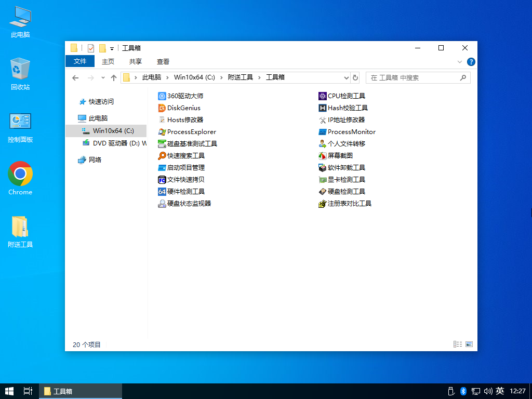Click the 在 工具箱 中搜索 search box
The height and width of the screenshot is (399, 532).
418,78
